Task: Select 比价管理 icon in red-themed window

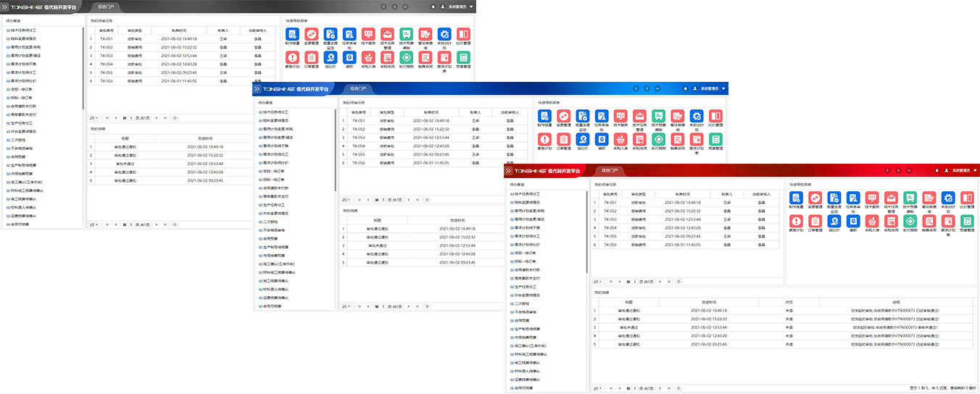Action: (x=967, y=198)
